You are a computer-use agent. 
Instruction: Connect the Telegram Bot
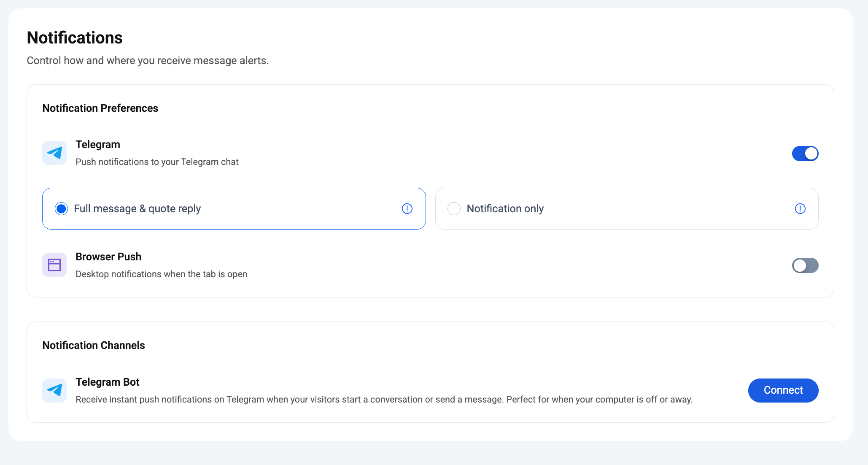click(x=783, y=390)
